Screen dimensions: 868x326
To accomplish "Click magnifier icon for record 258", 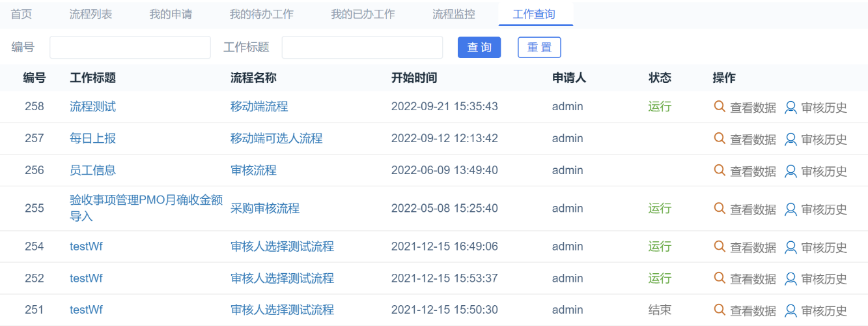I will (x=720, y=106).
